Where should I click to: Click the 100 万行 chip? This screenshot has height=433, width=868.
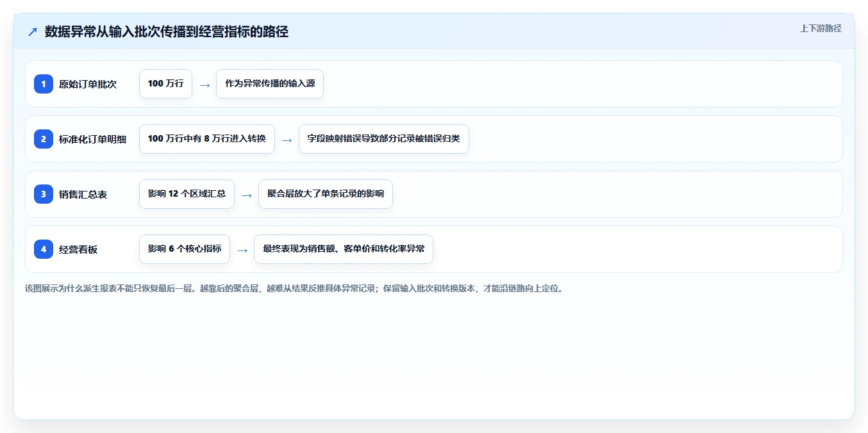[x=165, y=84]
